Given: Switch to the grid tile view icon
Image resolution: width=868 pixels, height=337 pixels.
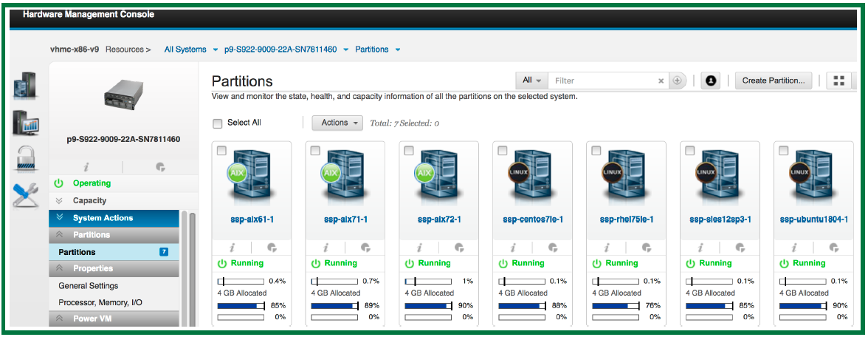Looking at the screenshot, I should pyautogui.click(x=838, y=81).
